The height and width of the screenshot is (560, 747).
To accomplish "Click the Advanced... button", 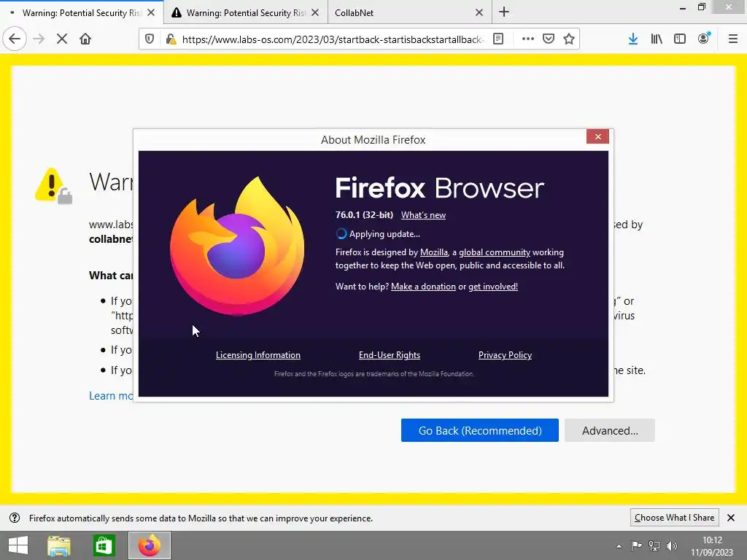I will click(x=610, y=430).
